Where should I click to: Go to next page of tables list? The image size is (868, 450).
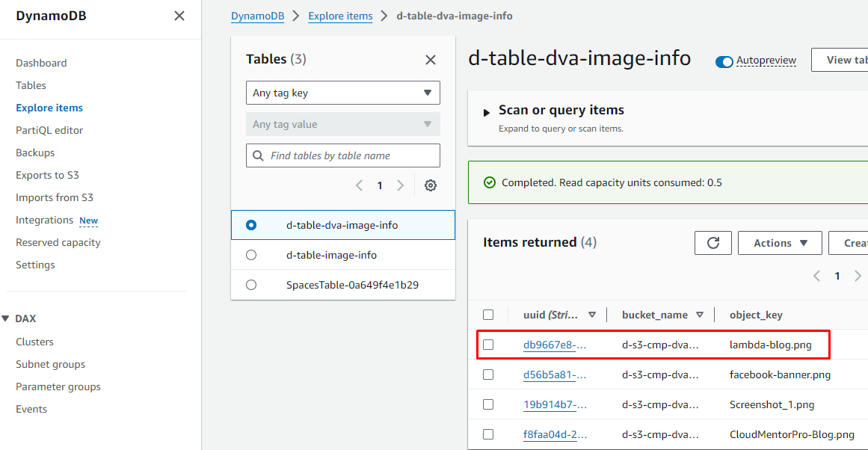point(401,185)
